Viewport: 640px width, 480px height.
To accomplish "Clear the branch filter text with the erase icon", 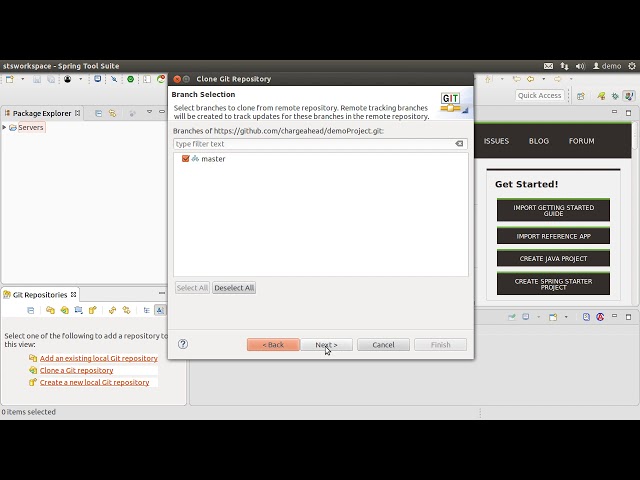I will pos(459,144).
